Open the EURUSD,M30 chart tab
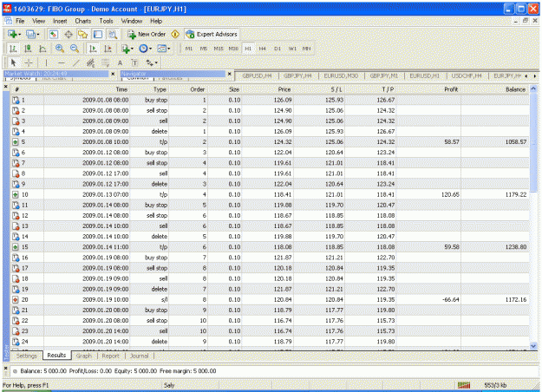 coord(341,75)
